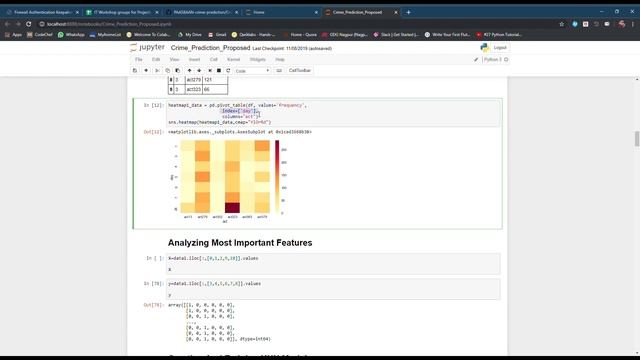
Task: Click the save and checkpoint toolbar icon
Action: click(135, 71)
